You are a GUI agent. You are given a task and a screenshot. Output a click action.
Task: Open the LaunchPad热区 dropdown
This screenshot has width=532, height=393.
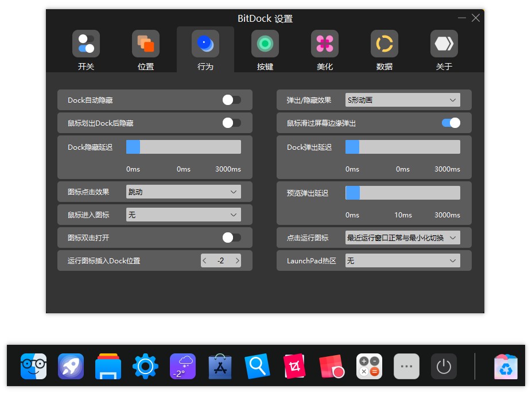tap(402, 260)
